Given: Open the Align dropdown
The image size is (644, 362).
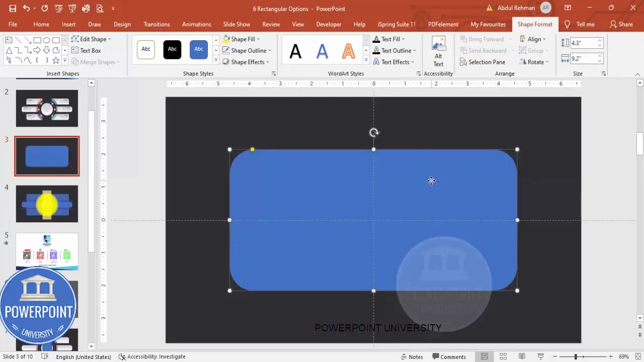Looking at the screenshot, I should tap(533, 39).
